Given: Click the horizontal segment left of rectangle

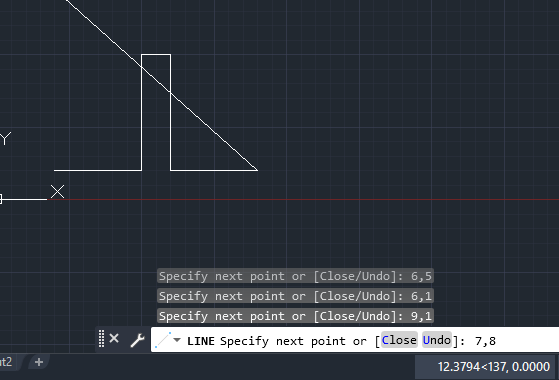Looking at the screenshot, I should pos(98,170).
